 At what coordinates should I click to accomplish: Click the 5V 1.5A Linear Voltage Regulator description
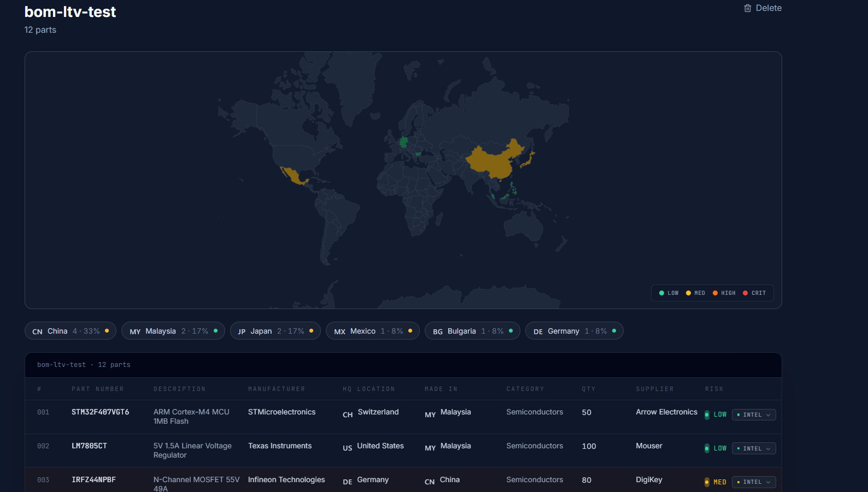[x=192, y=450]
